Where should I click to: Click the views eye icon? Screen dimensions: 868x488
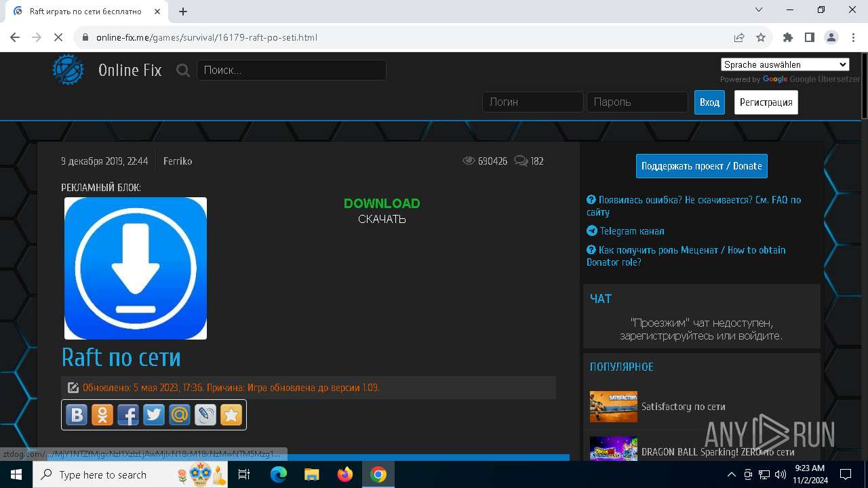click(x=469, y=161)
